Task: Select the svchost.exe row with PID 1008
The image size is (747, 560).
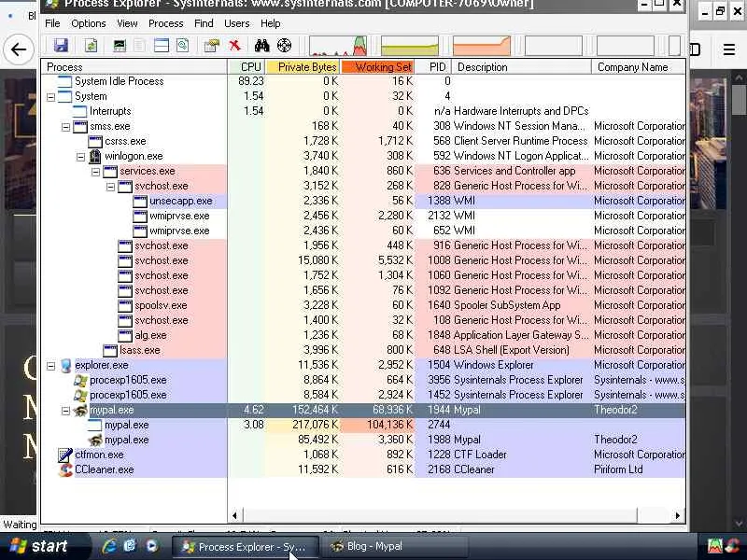Action: point(363,260)
